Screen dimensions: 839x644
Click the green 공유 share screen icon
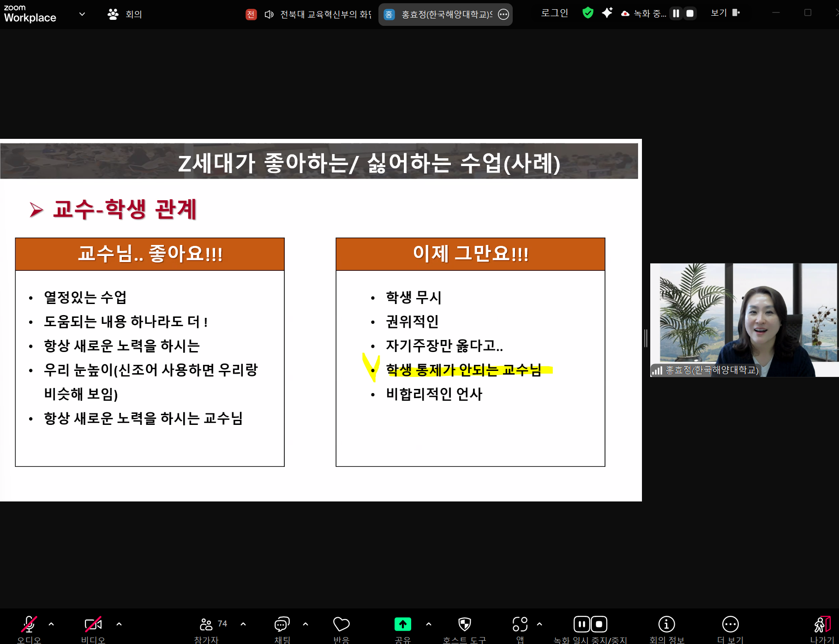pos(402,624)
